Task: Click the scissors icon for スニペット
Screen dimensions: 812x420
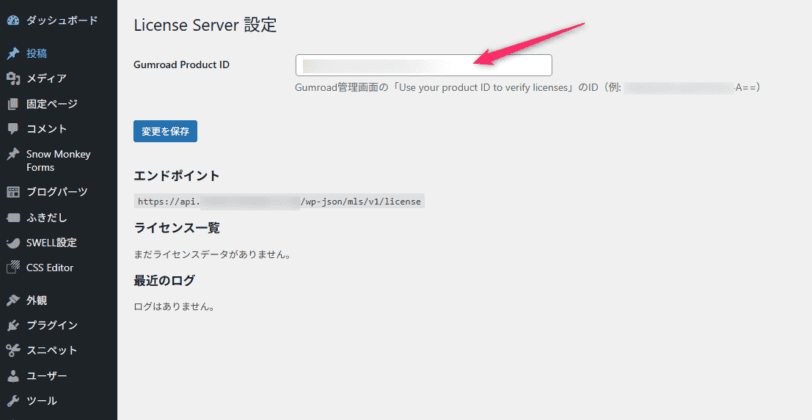Action: pos(12,350)
